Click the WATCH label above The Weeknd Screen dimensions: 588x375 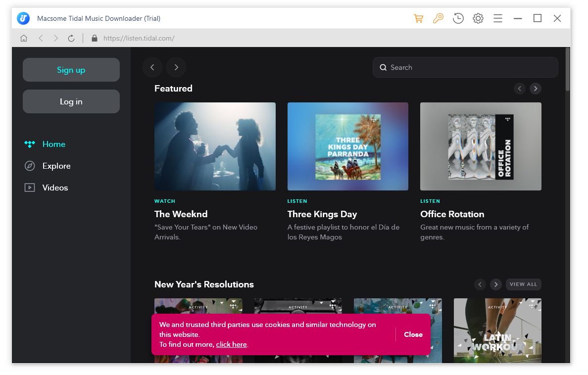tap(165, 201)
